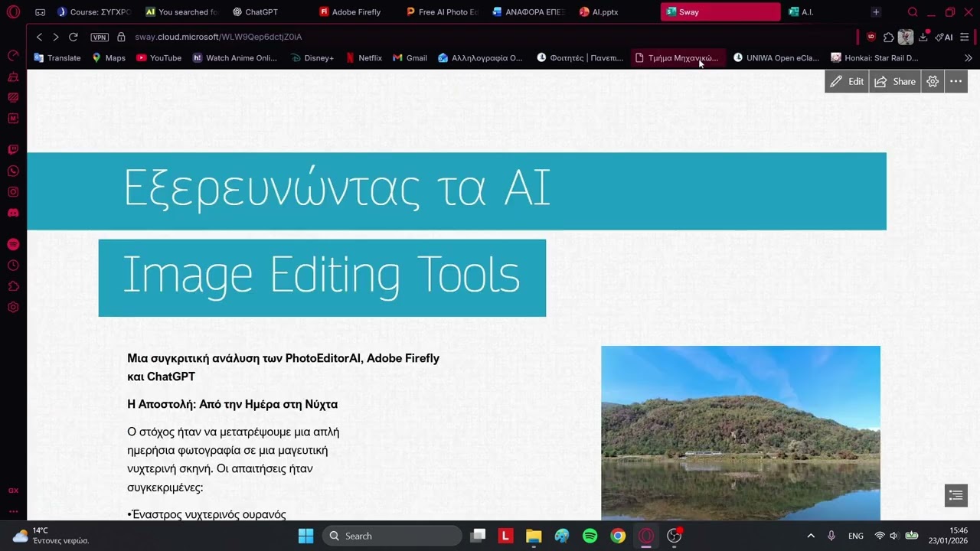Open the sidebar three-dot setup menu
The width and height of the screenshot is (980, 551).
coord(13,511)
